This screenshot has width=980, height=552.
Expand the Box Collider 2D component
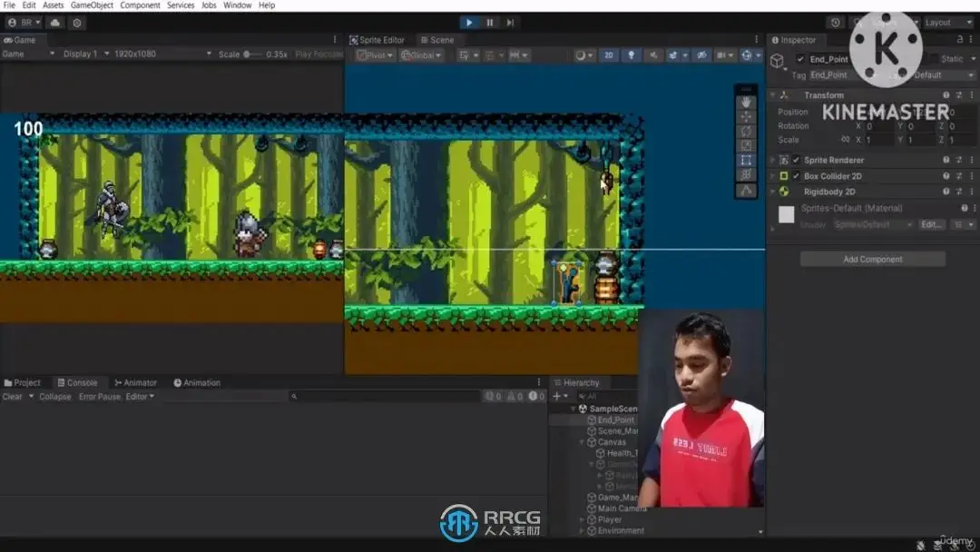point(772,176)
